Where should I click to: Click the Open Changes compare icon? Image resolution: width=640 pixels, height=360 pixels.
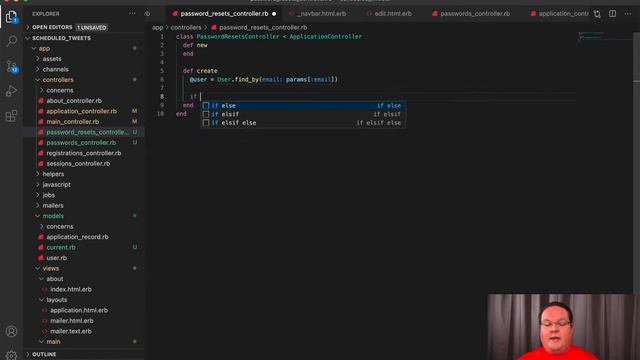(597, 14)
